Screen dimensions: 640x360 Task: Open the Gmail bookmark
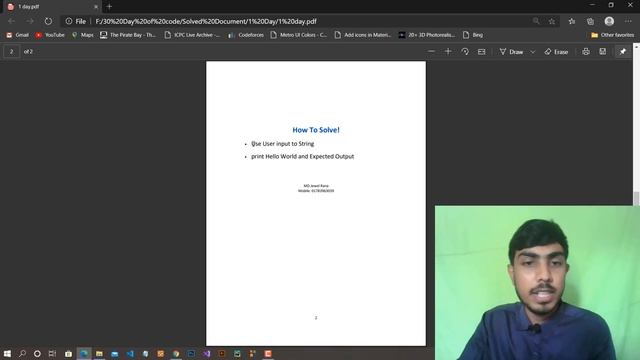tap(17, 35)
